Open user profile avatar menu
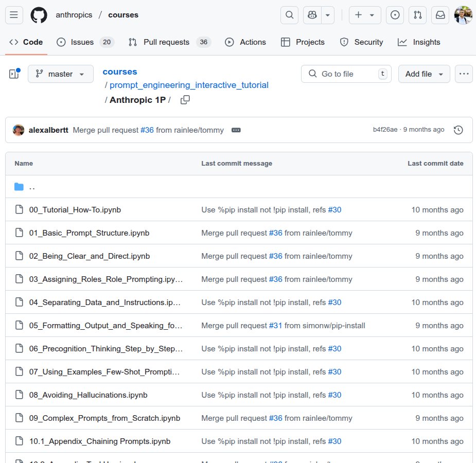This screenshot has height=463, width=476. [463, 15]
